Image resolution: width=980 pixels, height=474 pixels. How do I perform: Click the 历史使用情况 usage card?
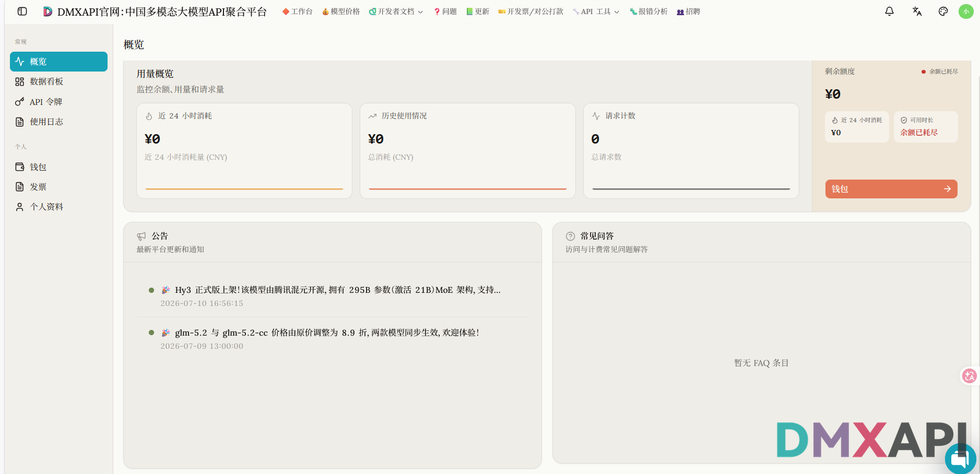468,151
